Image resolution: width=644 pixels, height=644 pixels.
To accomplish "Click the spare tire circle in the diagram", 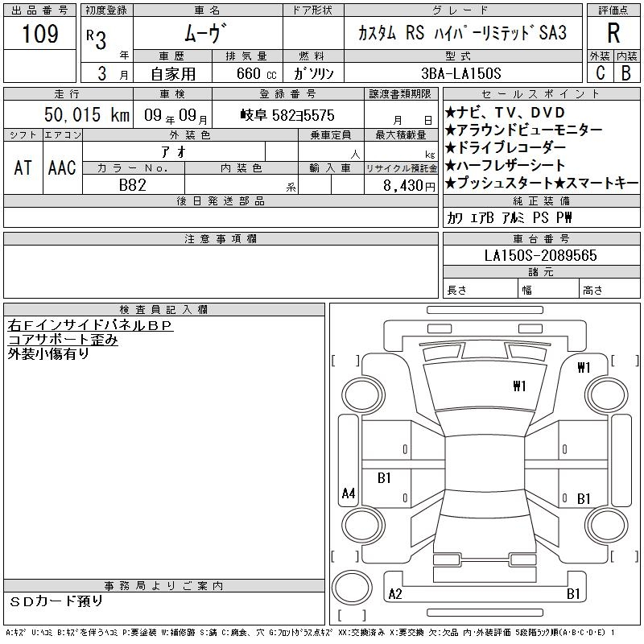I will click(351, 588).
